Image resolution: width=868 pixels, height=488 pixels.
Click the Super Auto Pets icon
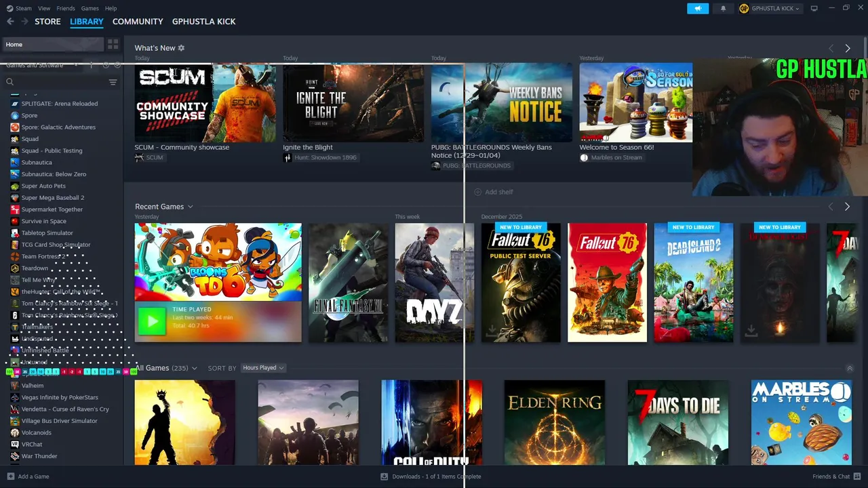coord(15,186)
